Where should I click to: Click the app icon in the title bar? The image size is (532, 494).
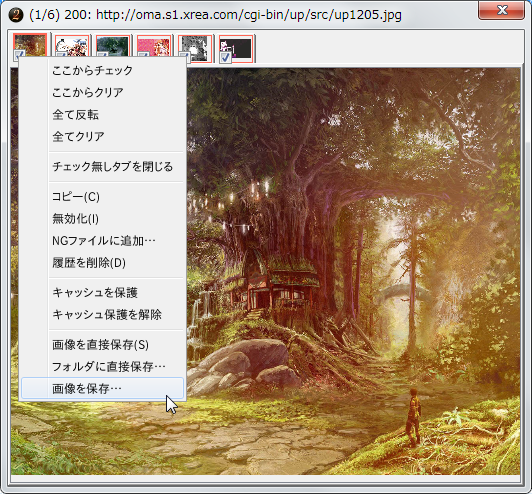click(x=16, y=15)
